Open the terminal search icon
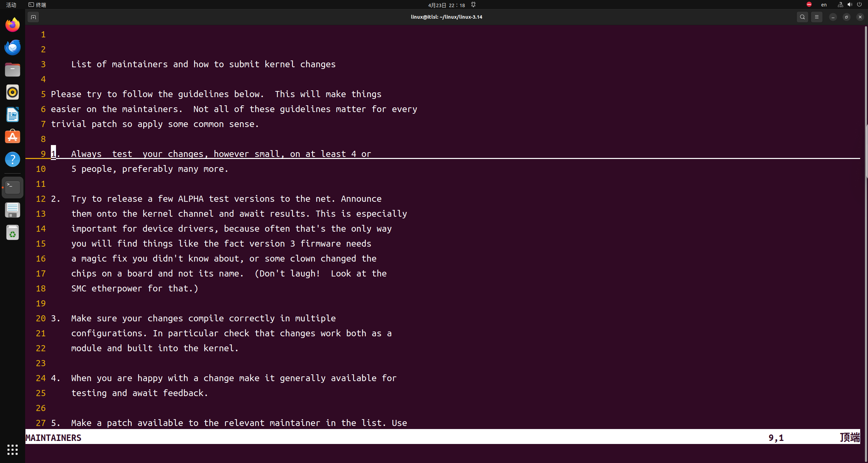Image resolution: width=868 pixels, height=463 pixels. pos(802,17)
